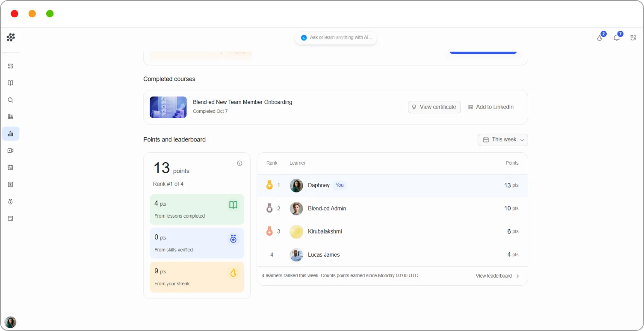This screenshot has height=331, width=644.
Task: Click the '4 pts' value in Lucas James row
Action: tap(513, 254)
